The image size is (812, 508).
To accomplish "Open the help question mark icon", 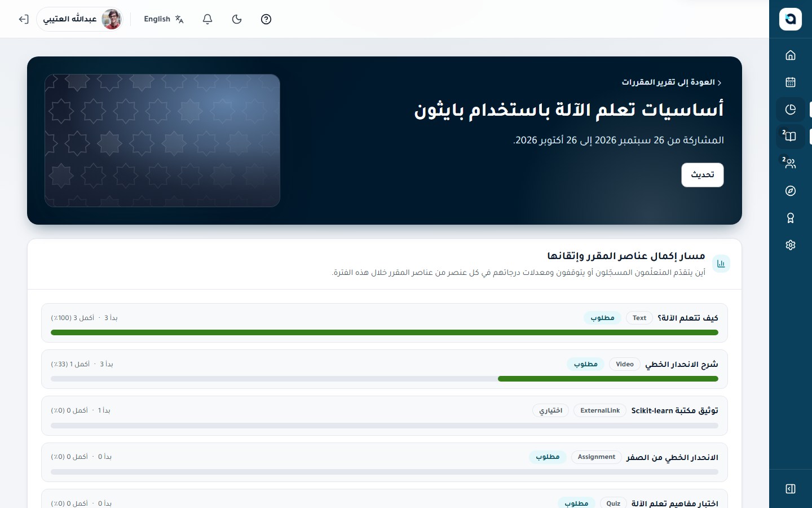I will [x=266, y=19].
